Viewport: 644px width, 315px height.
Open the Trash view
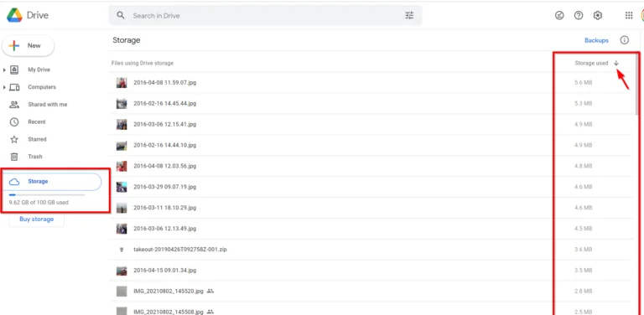coord(35,157)
